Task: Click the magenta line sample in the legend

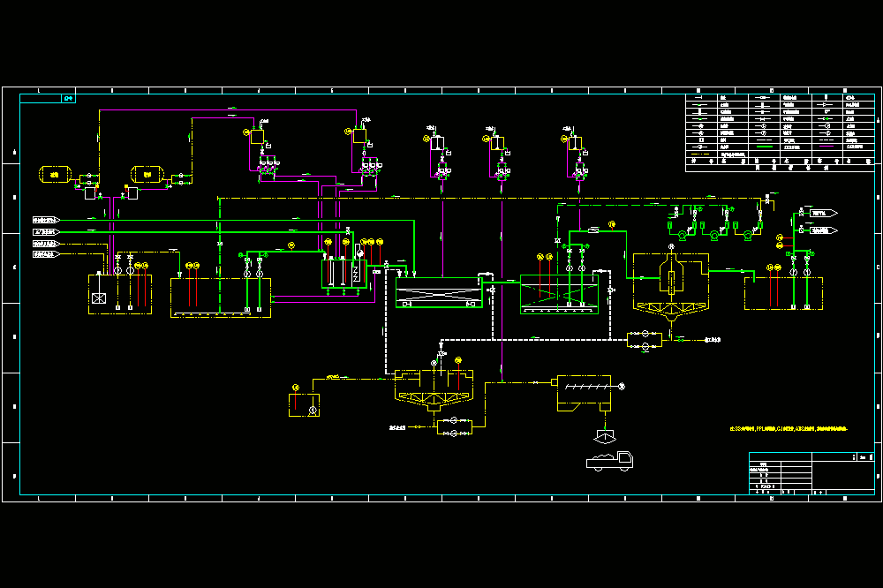Action: point(826,147)
